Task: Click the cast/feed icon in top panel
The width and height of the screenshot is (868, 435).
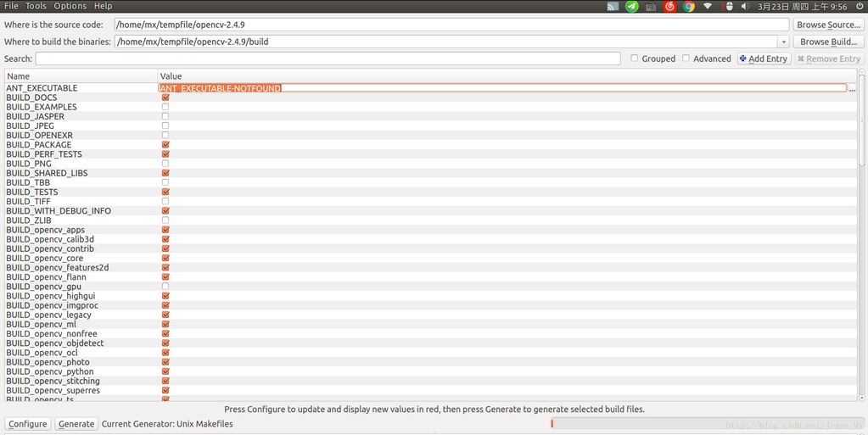Action: [x=613, y=6]
